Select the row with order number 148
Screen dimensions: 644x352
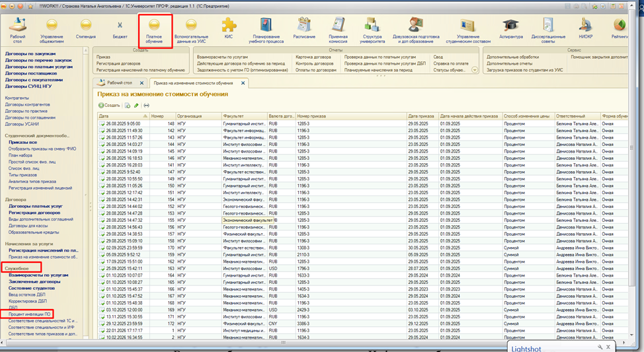coord(171,123)
